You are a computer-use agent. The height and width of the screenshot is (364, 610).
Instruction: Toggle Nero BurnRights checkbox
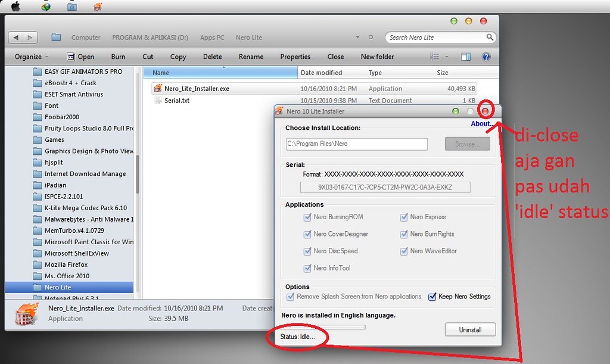pos(404,234)
